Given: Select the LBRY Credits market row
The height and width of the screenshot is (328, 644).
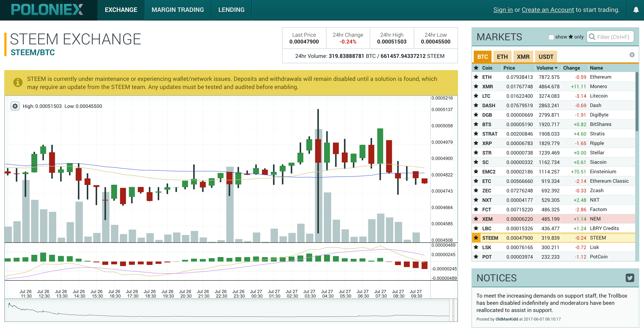Looking at the screenshot, I should click(554, 228).
